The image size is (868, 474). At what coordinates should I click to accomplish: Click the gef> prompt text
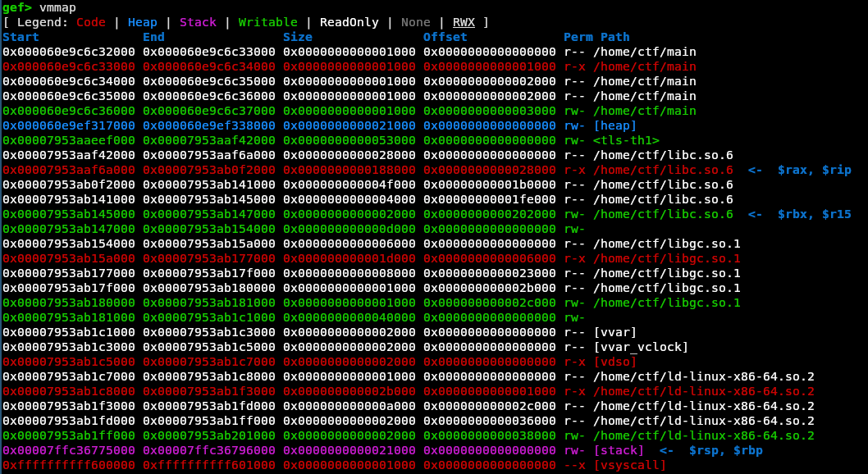[x=19, y=7]
